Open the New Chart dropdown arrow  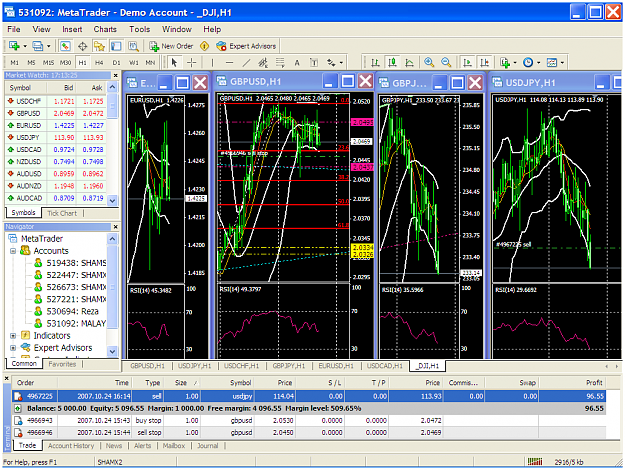[25, 46]
